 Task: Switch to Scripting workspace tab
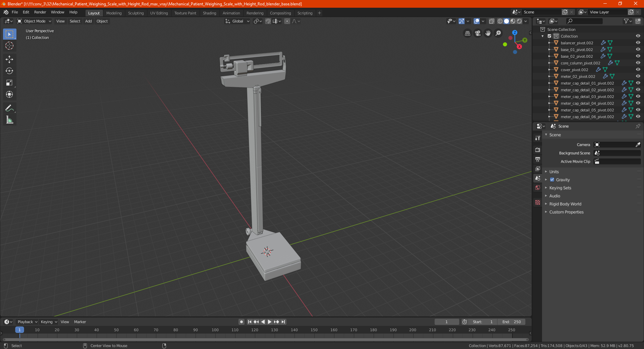305,13
